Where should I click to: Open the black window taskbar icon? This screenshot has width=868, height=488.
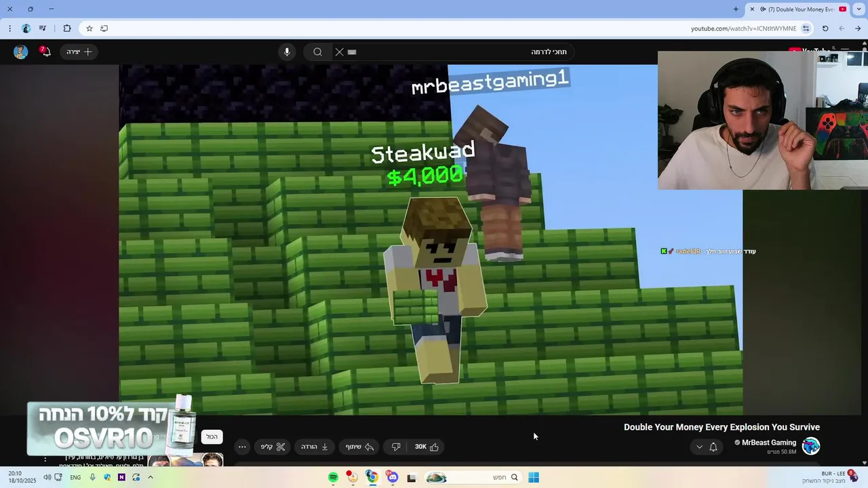[411, 477]
